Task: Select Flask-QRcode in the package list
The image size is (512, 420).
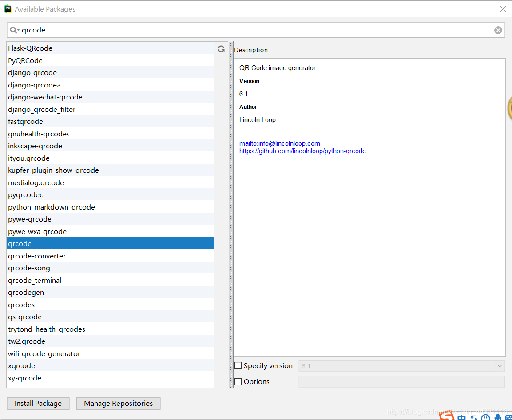Action: tap(110, 48)
